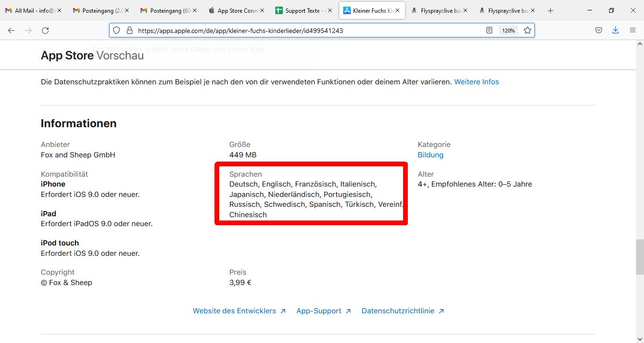Click the price 3,99 €
Image resolution: width=644 pixels, height=343 pixels.
[240, 283]
